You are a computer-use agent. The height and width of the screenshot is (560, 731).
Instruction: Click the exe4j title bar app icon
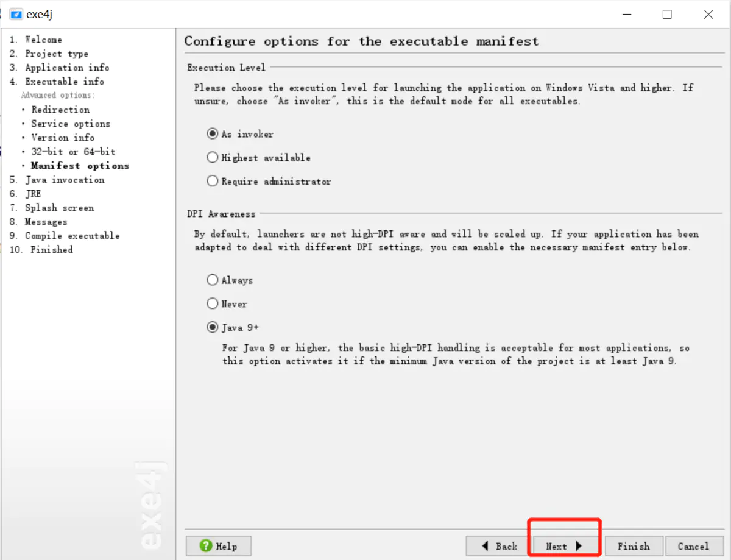click(x=16, y=14)
